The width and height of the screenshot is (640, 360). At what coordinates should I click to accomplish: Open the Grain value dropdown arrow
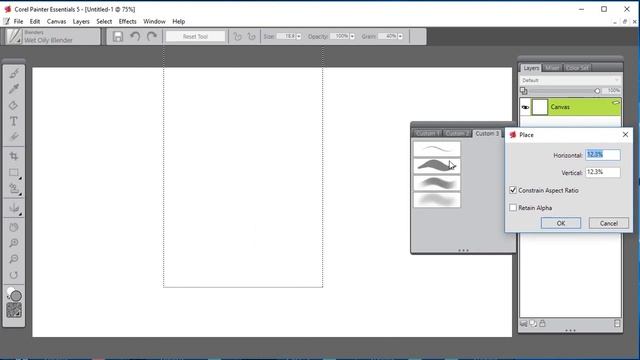click(400, 37)
